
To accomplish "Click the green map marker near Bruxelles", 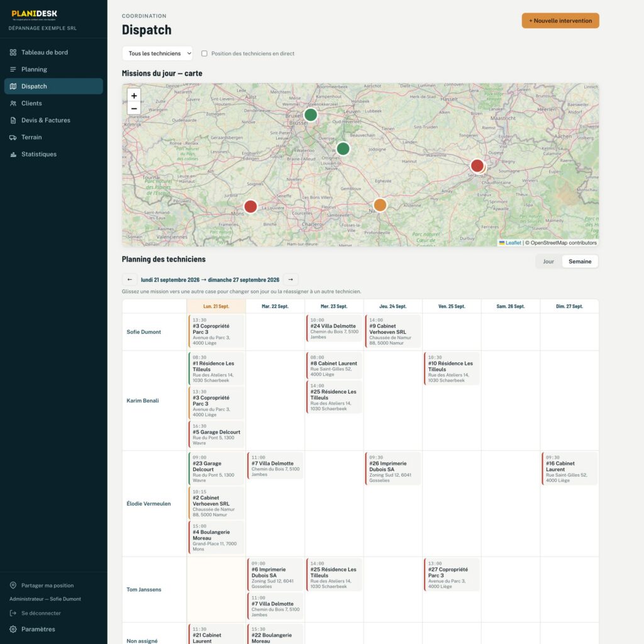I will (311, 115).
